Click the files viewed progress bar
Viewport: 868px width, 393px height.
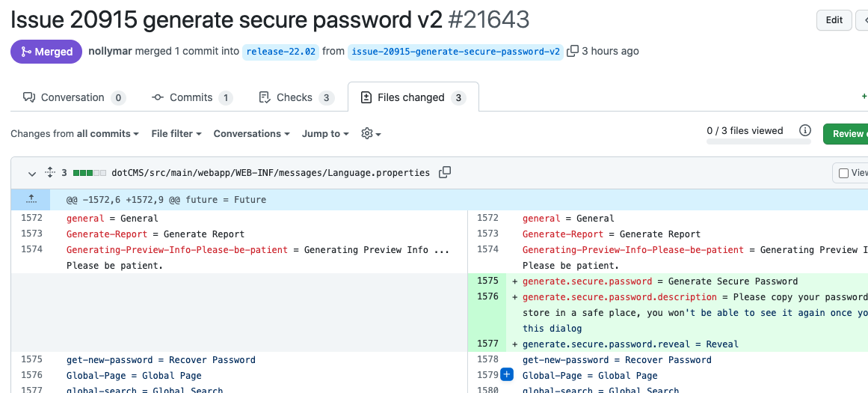(758, 141)
